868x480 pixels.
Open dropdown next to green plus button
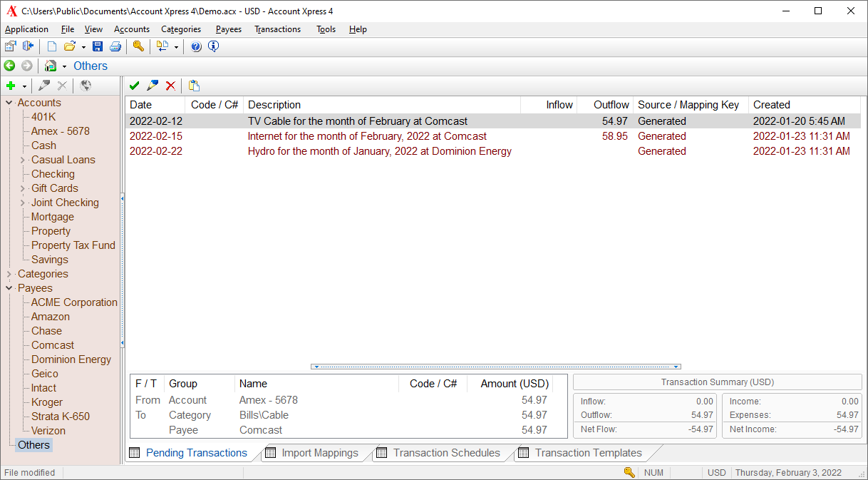coord(24,86)
